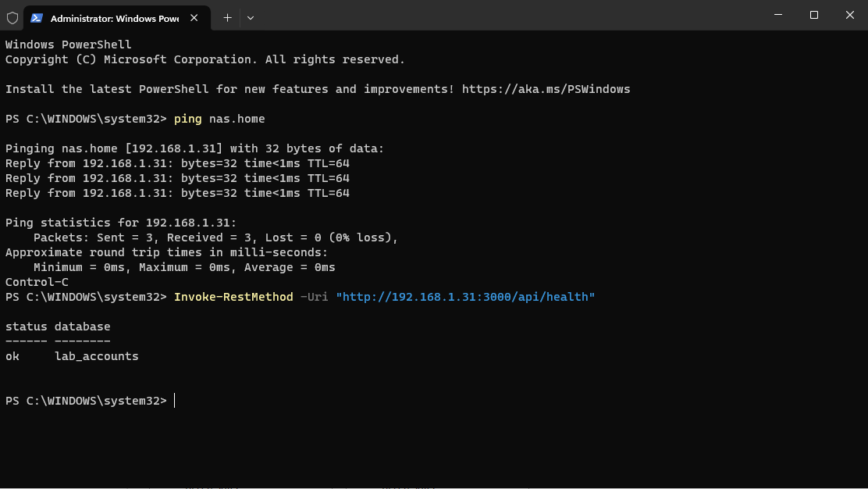Click at the active prompt cursor

(174, 401)
